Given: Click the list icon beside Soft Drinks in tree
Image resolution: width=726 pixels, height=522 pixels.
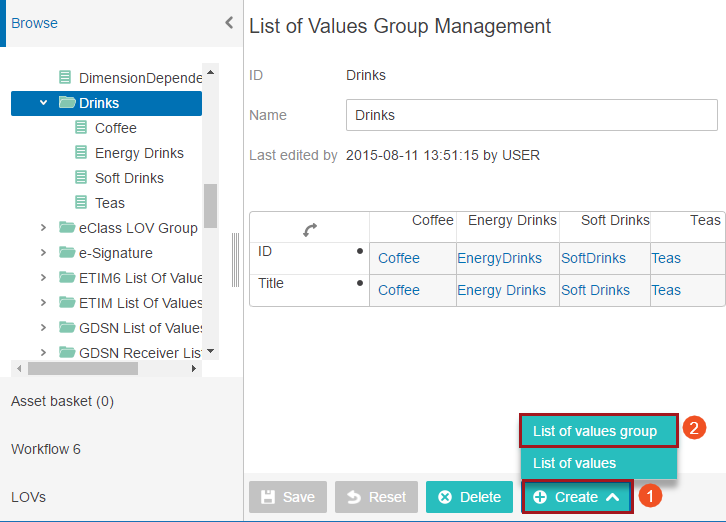Looking at the screenshot, I should [81, 177].
